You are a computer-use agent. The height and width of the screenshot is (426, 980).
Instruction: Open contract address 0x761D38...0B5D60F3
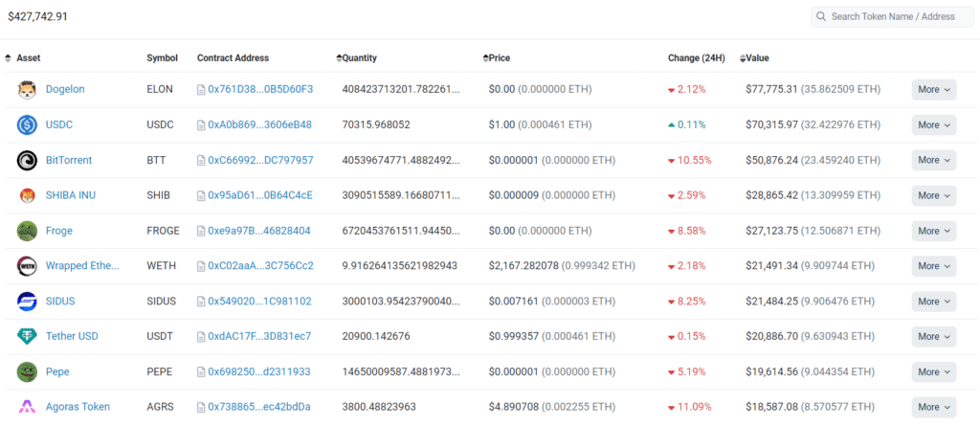coord(260,89)
